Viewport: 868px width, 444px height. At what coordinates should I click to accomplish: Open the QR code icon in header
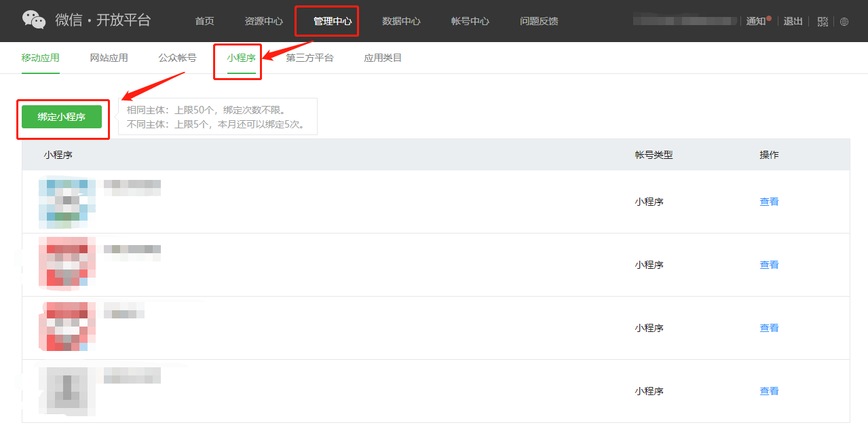click(823, 21)
